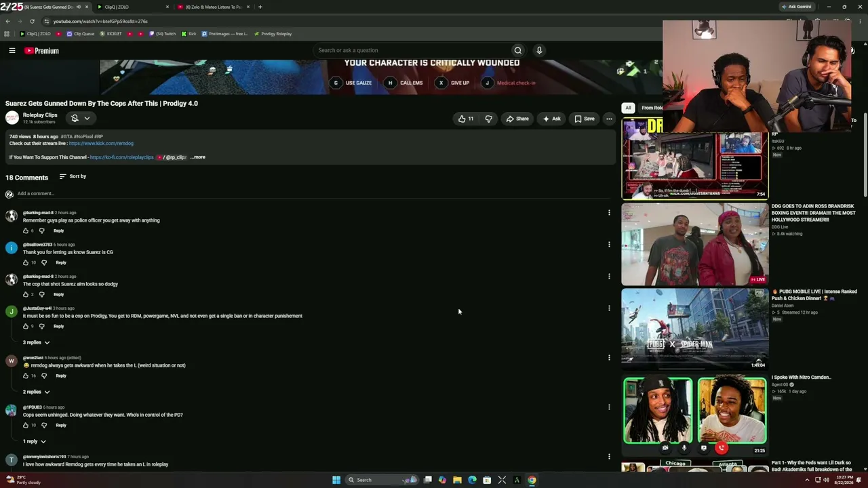Like the 'remdog always gets awkward' comment
868x488 pixels.
(x=26, y=376)
